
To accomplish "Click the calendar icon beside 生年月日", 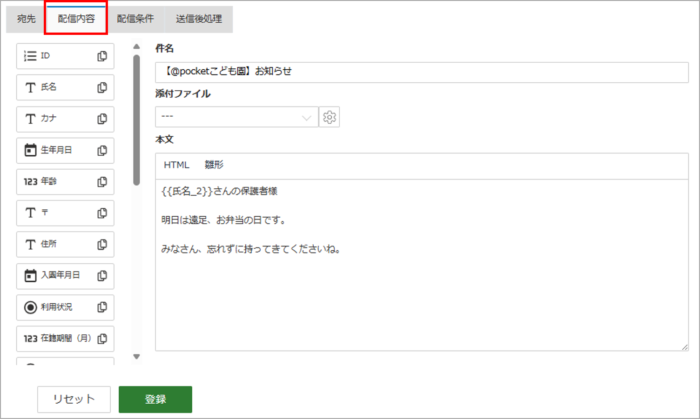I will pos(30,150).
